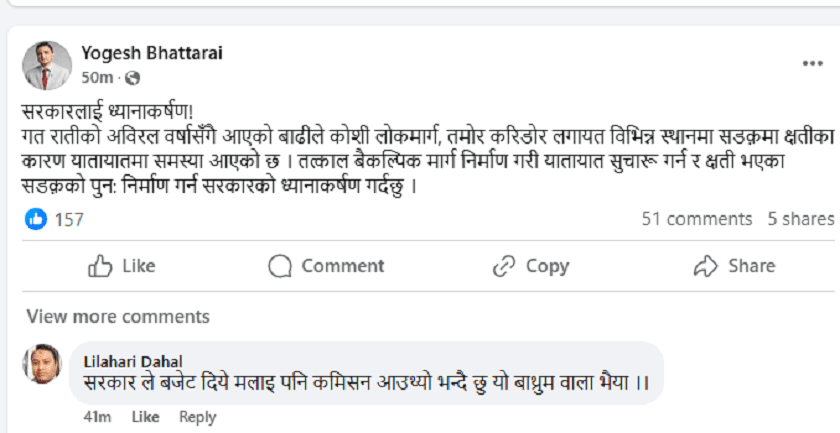Click the thumbs-up Like icon
Viewport: 840px width, 433px height.
point(100,266)
